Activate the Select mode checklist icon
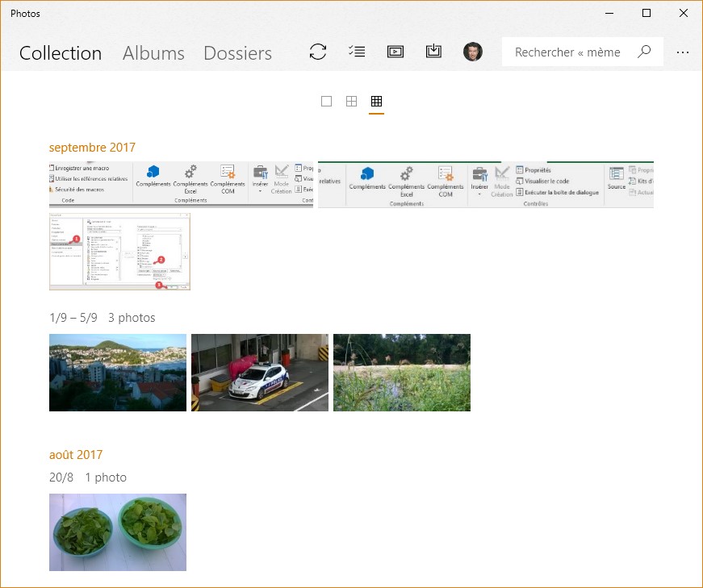Screen dimensions: 703x588 (356, 52)
